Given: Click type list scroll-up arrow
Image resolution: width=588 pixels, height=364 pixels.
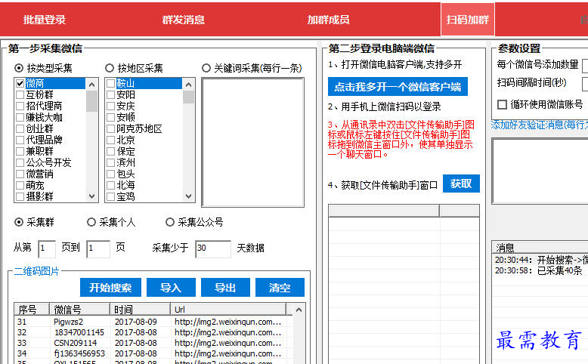Looking at the screenshot, I should click(x=92, y=85).
